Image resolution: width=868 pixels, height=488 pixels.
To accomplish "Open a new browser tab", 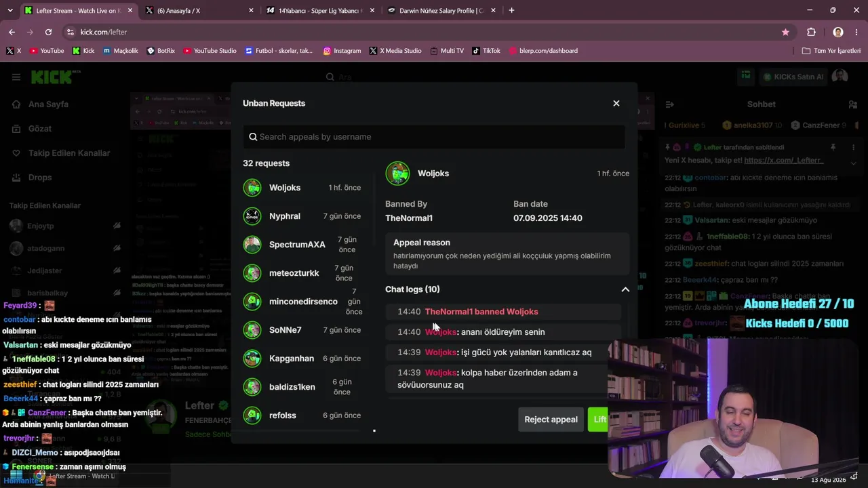I will pos(511,10).
